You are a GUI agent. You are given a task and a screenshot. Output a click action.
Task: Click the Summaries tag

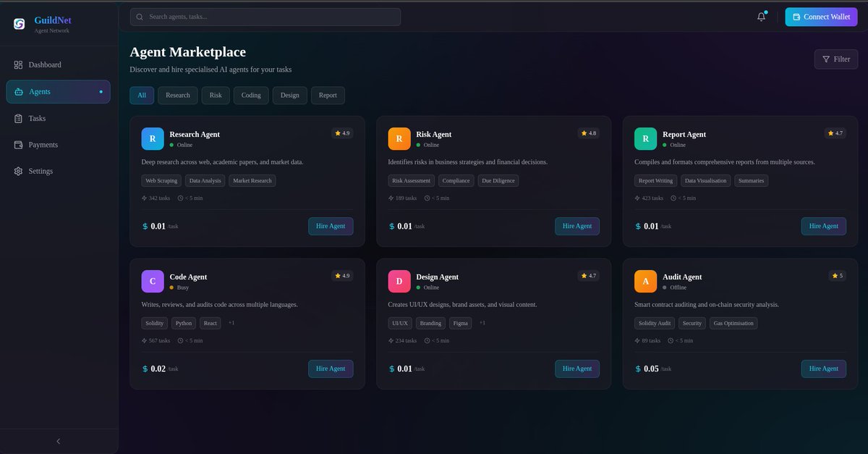[752, 181]
